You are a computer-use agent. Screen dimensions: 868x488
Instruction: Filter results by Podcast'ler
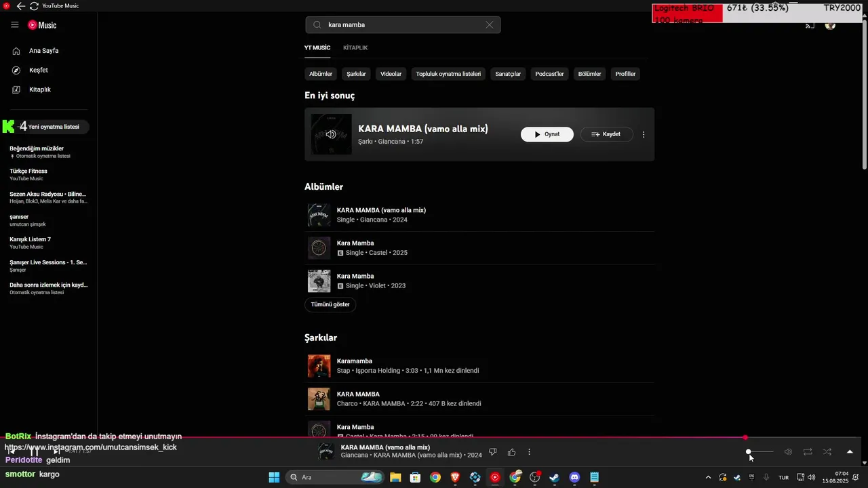click(549, 74)
